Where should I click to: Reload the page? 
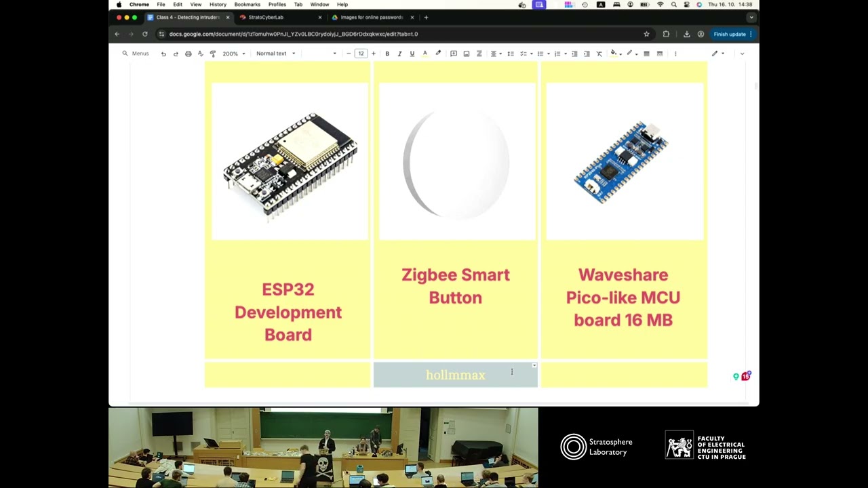(x=144, y=34)
